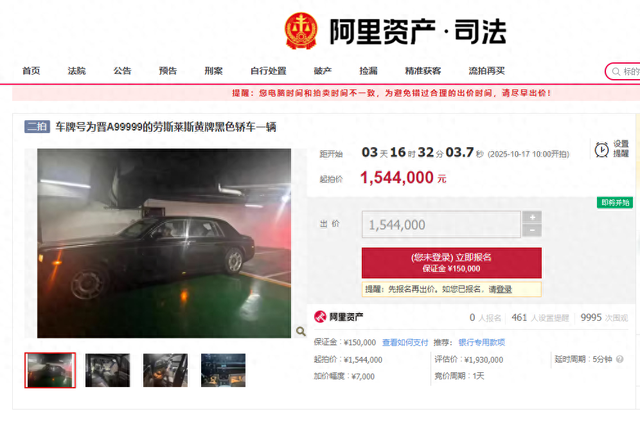Select third interior thumbnail
Image resolution: width=640 pixels, height=425 pixels.
(x=165, y=370)
